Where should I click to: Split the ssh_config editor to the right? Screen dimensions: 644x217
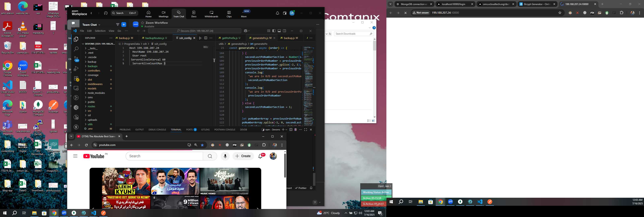coord(205,38)
